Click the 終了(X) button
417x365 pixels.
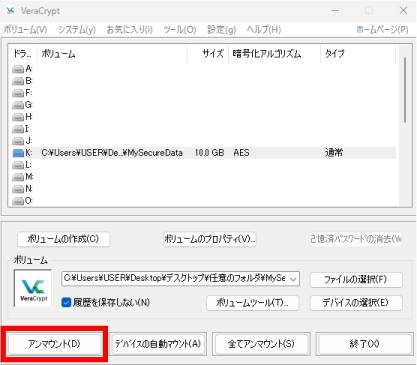(365, 344)
